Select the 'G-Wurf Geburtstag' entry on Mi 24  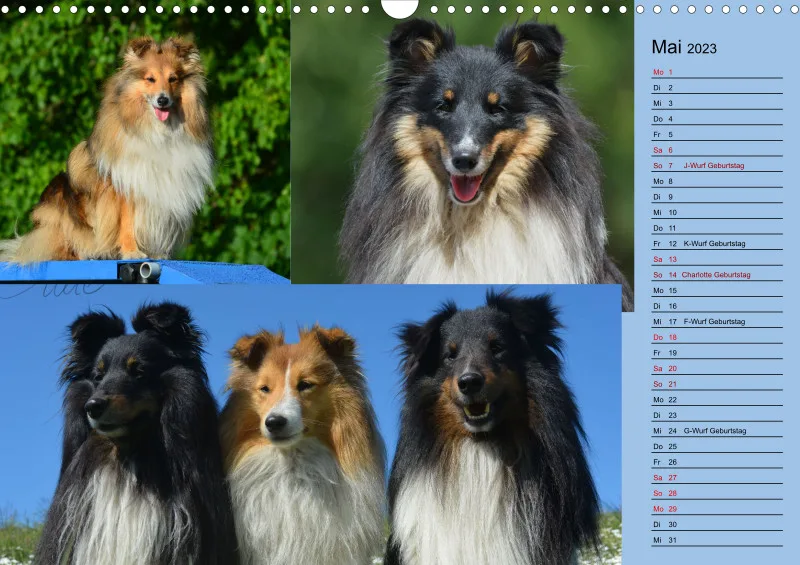[x=715, y=431]
